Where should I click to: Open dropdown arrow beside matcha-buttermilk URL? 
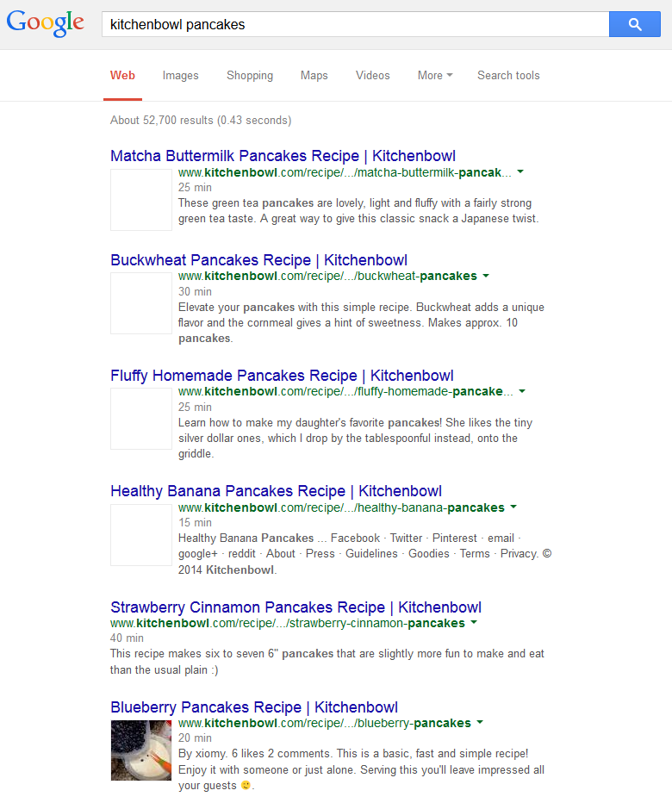pos(520,172)
